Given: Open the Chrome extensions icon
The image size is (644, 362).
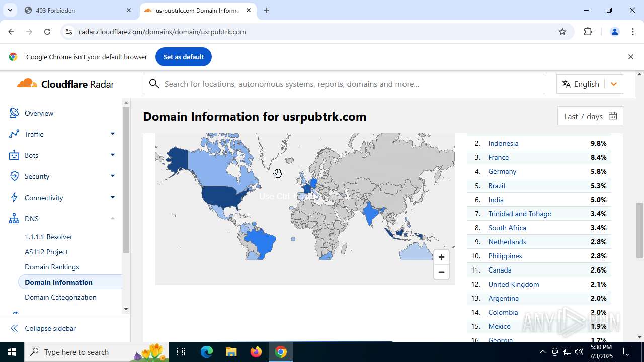Looking at the screenshot, I should pos(588,32).
